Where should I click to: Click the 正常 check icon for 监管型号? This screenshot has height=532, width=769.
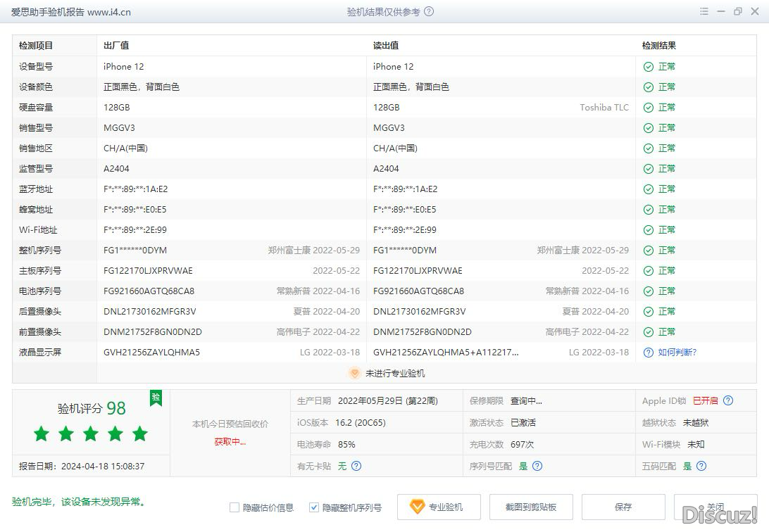tap(649, 169)
